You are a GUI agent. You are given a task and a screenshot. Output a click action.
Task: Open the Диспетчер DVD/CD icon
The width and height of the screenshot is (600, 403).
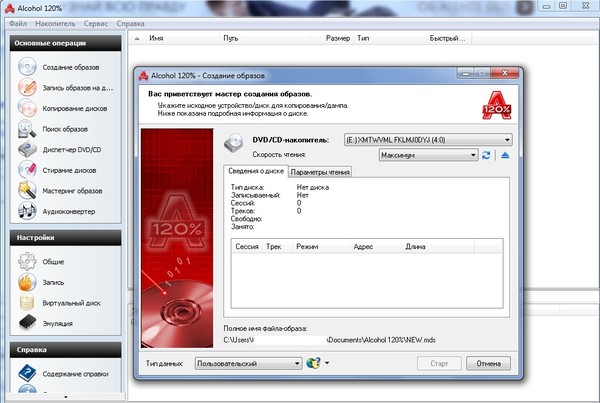(x=27, y=149)
